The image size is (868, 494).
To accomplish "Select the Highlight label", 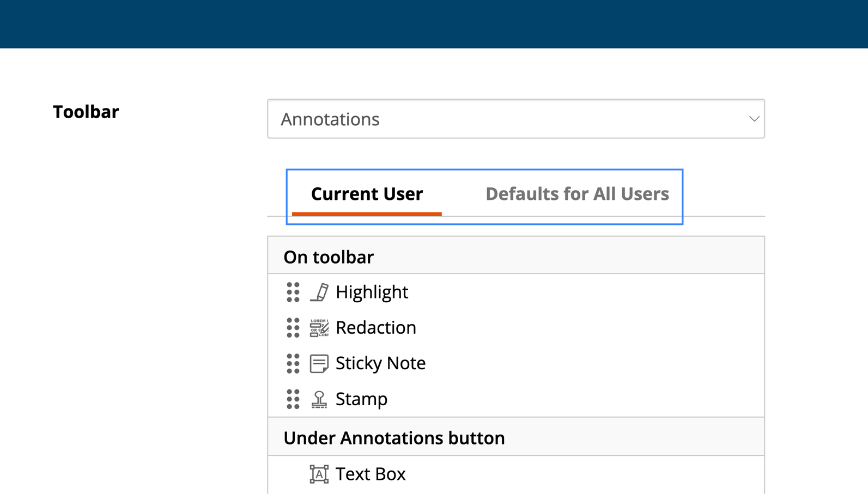I will (x=372, y=292).
